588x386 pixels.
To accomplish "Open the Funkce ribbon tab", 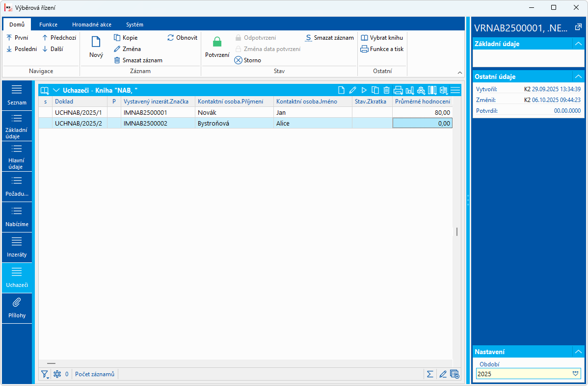I will click(49, 25).
